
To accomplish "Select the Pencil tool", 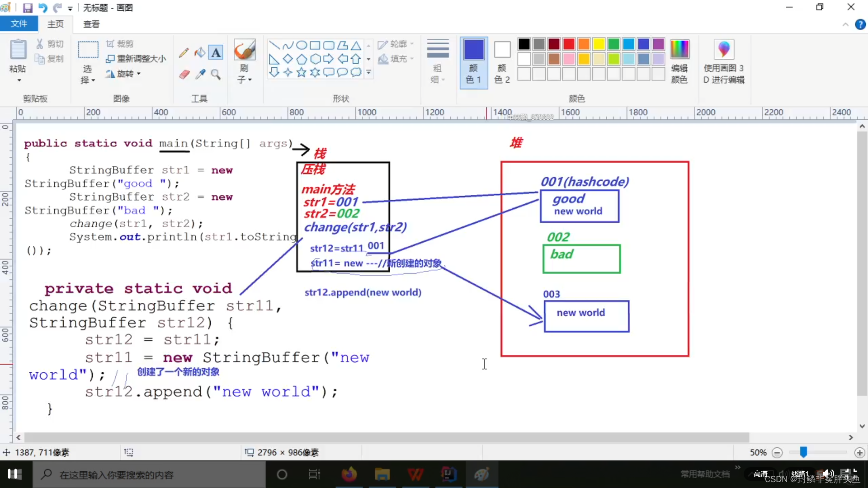I will point(184,53).
